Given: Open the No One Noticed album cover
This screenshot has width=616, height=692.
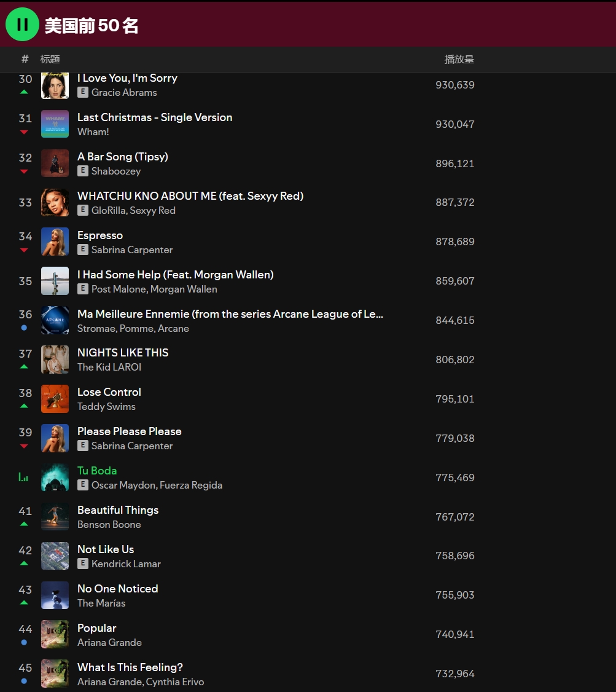Looking at the screenshot, I should (55, 595).
